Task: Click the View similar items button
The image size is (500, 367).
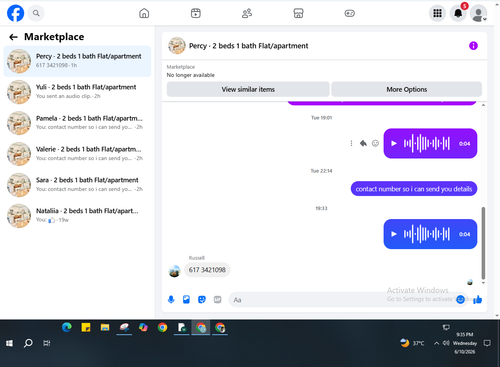Action: point(248,89)
